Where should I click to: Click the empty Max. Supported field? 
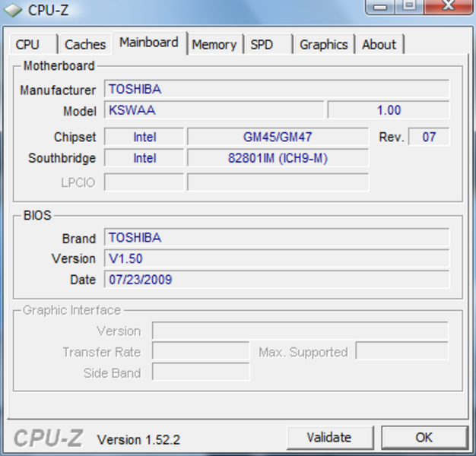coord(402,350)
